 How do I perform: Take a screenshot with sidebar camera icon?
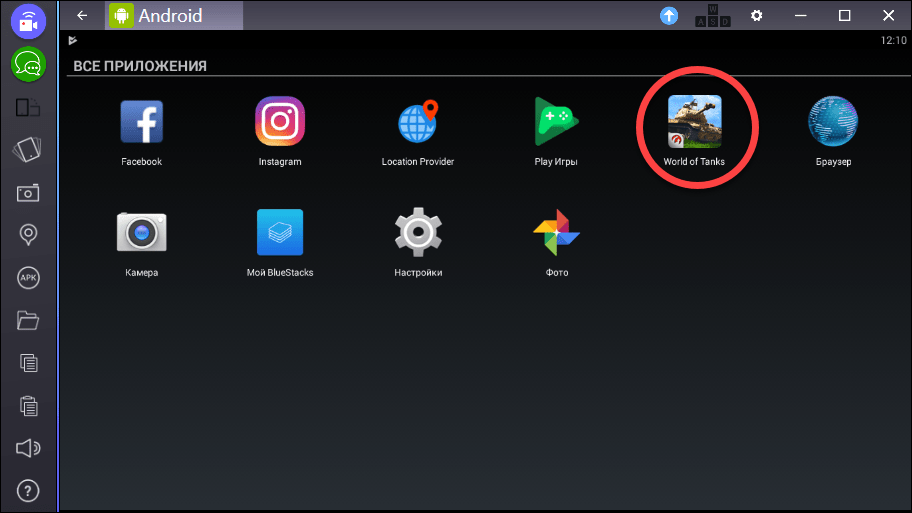pyautogui.click(x=28, y=193)
